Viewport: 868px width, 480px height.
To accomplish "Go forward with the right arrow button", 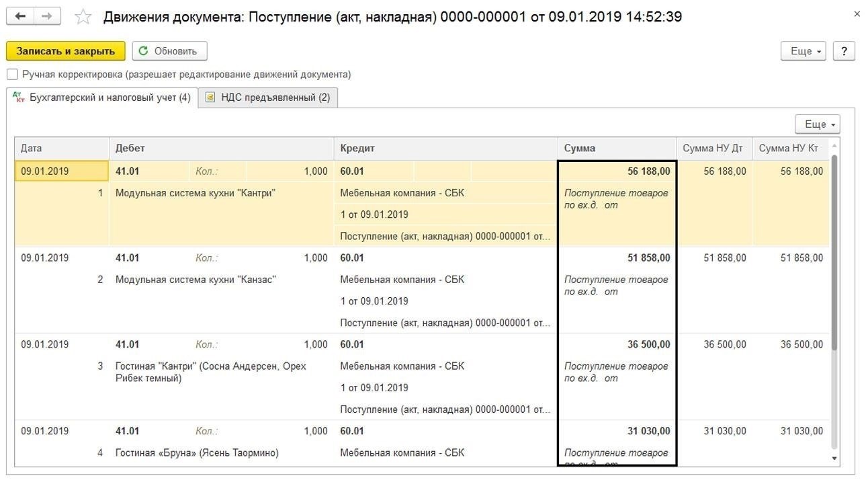I will pos(47,16).
